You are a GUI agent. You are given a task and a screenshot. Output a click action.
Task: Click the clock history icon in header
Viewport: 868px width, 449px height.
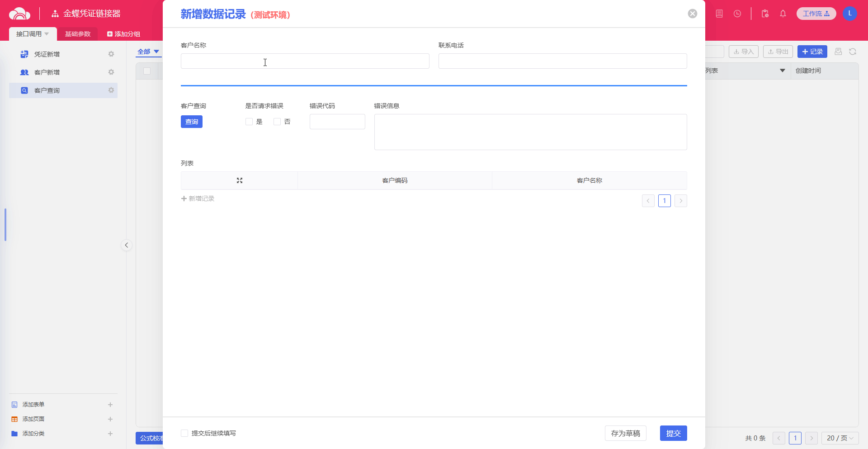(x=737, y=14)
